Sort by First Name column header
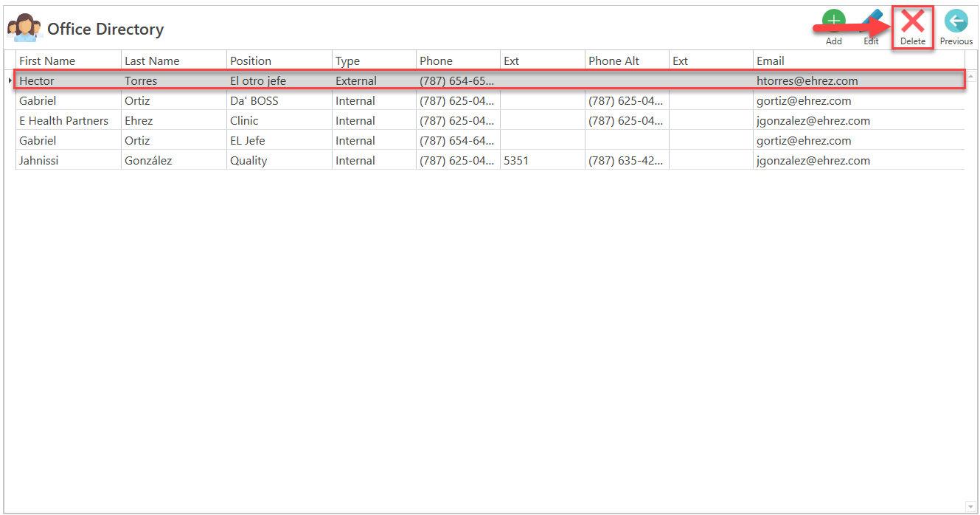Image resolution: width=980 pixels, height=515 pixels. pos(69,61)
